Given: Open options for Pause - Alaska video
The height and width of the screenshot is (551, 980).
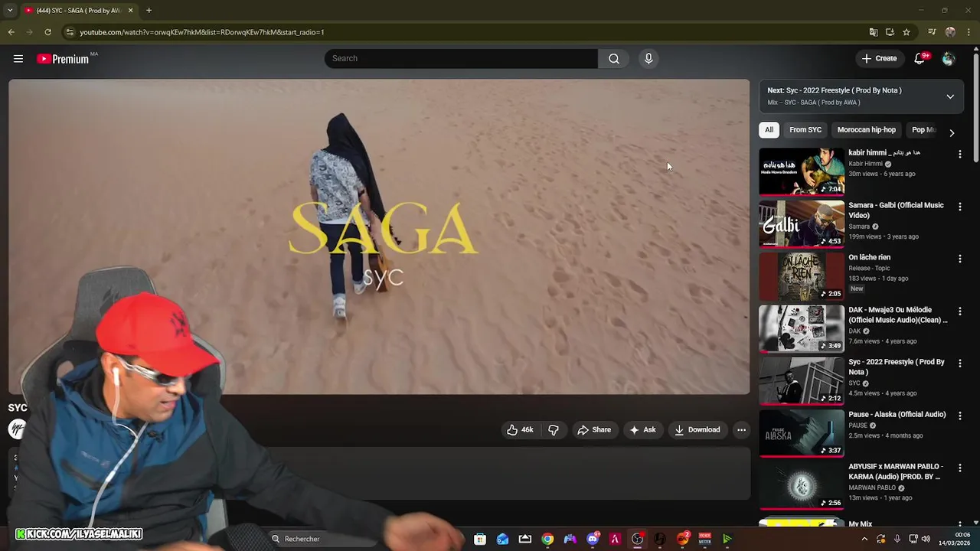Looking at the screenshot, I should pos(959,416).
